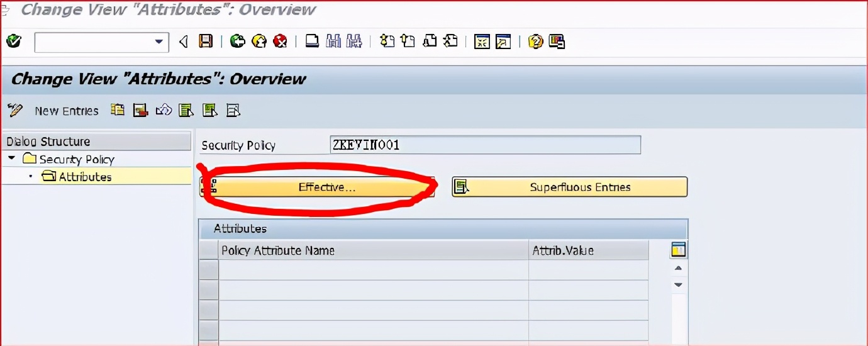Click the Find Next binoculars icon
This screenshot has height=346, width=868.
click(354, 42)
